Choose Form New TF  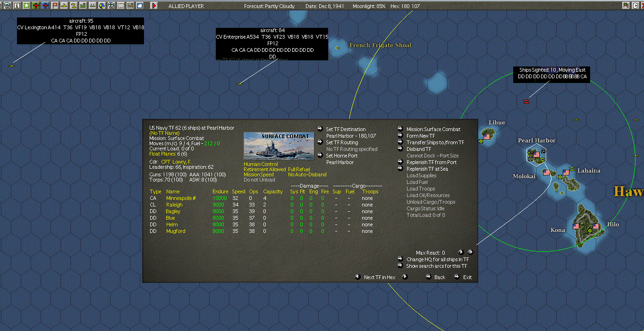pyautogui.click(x=421, y=136)
